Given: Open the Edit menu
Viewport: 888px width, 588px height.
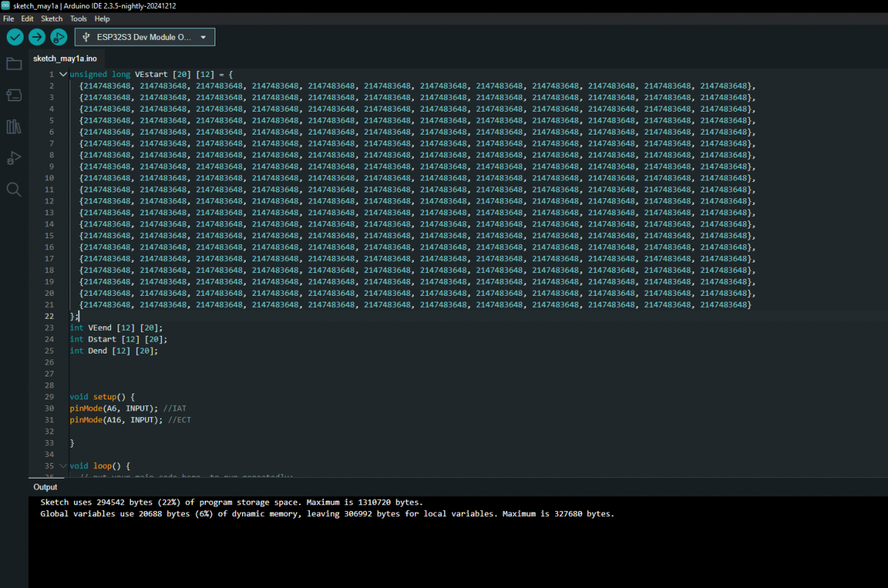Looking at the screenshot, I should [x=27, y=18].
